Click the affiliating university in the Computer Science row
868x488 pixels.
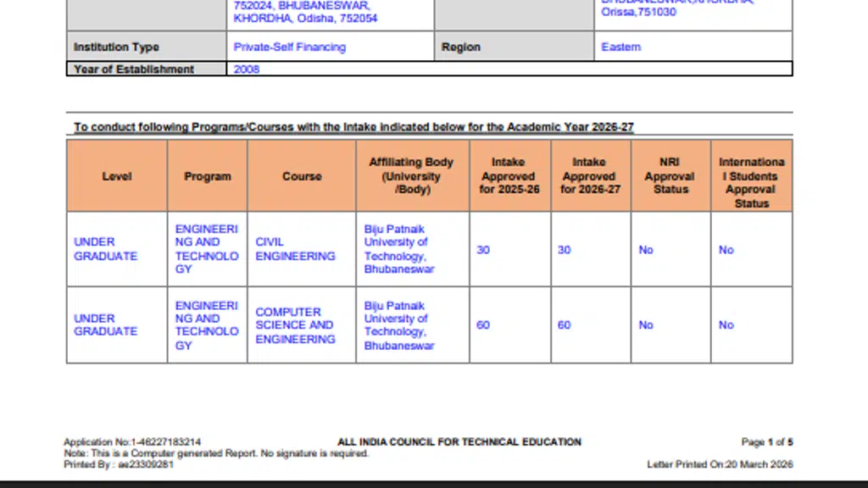399,325
